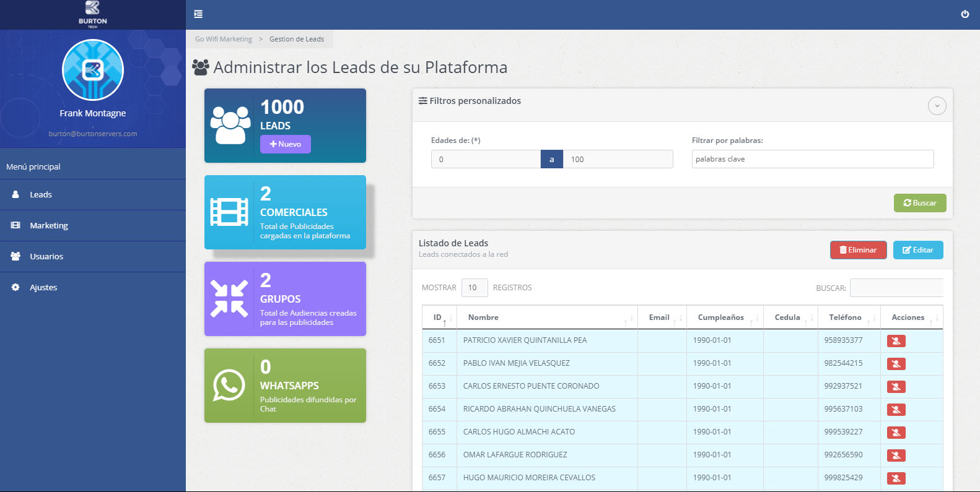Screen dimensions: 980x492
Task: Click Frank Montagne profile avatar
Action: [93, 70]
